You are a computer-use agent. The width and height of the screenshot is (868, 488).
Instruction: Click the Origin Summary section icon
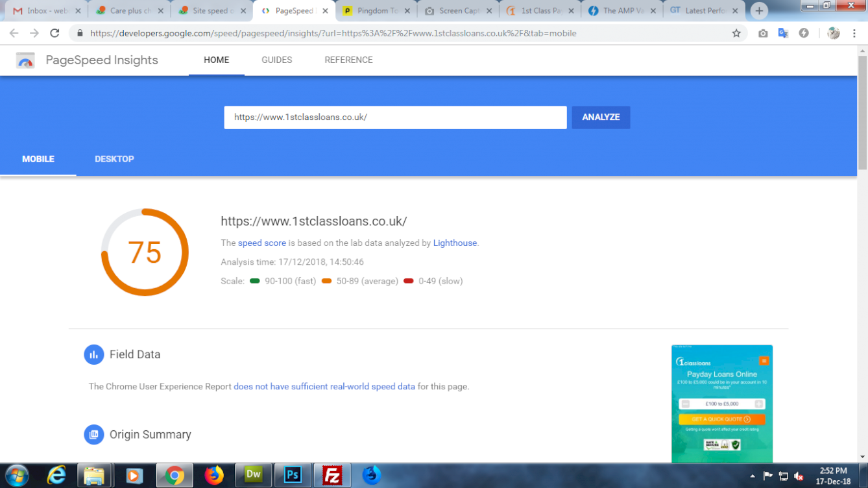pyautogui.click(x=94, y=435)
